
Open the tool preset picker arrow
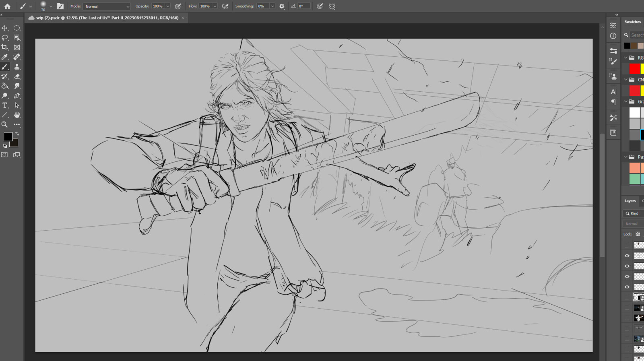pos(31,6)
